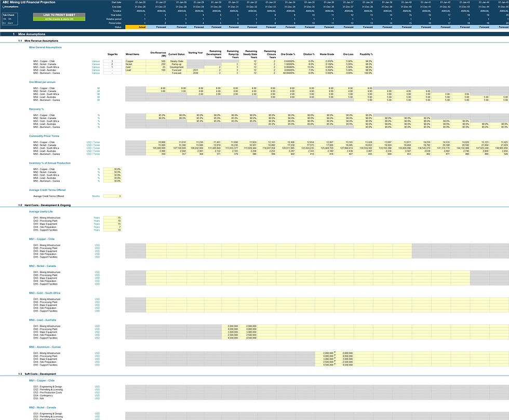Select the green 'All file checks & alerts OK' bar
This screenshot has width=509, height=420.
tap(59, 19)
